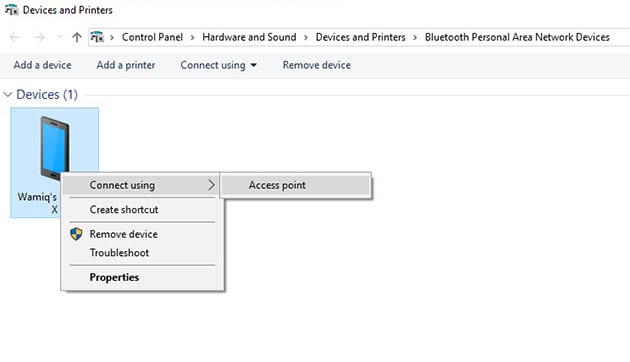Click Add a printer toolbar button
Viewport: 630px width, 362px height.
coord(126,65)
